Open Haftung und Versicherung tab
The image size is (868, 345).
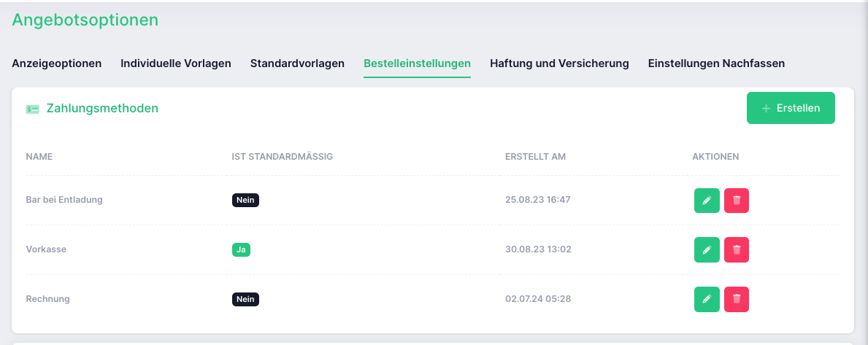pyautogui.click(x=559, y=63)
